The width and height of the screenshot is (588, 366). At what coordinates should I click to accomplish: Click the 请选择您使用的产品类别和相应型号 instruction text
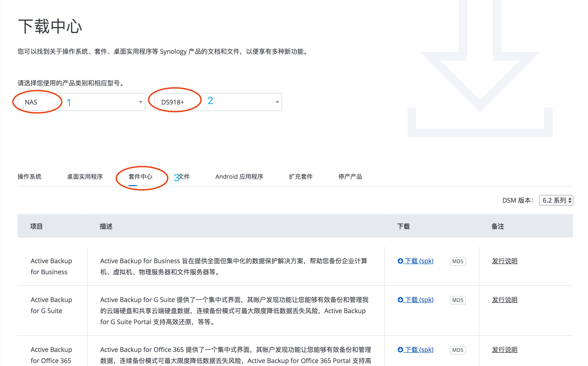[72, 83]
